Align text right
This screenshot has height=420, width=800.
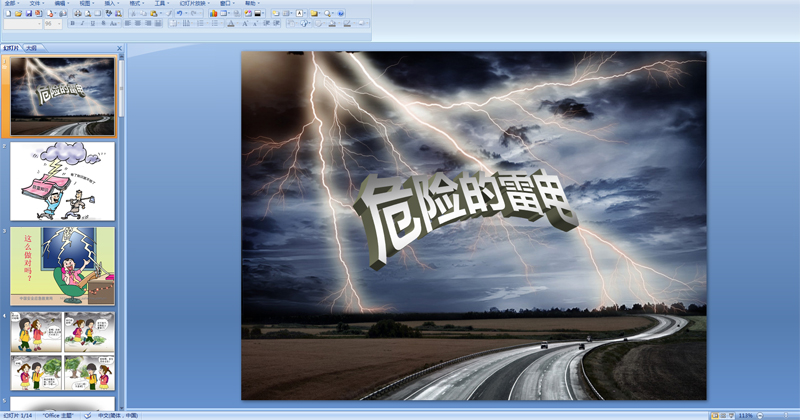click(x=148, y=23)
